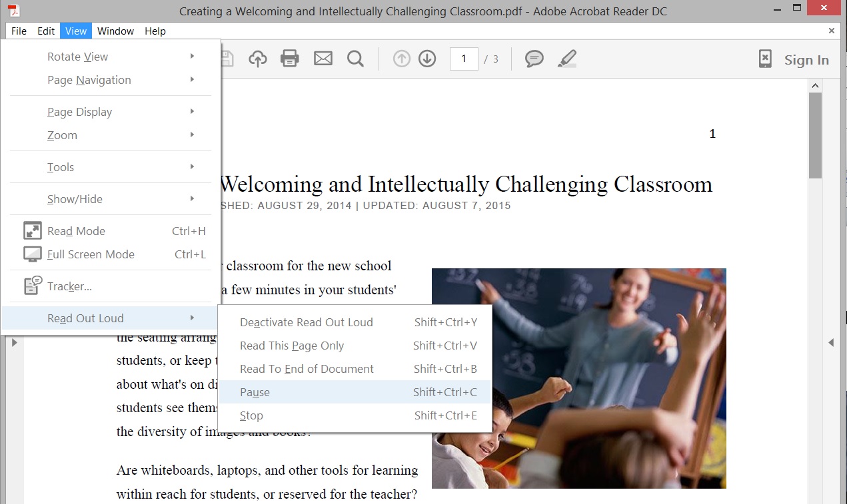
Task: Open the Help menu
Action: click(x=155, y=31)
